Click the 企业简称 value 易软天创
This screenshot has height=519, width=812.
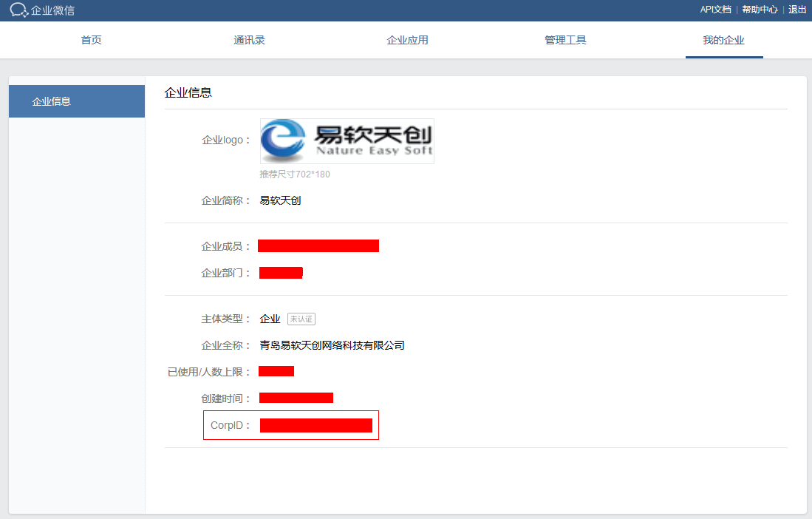(x=280, y=200)
